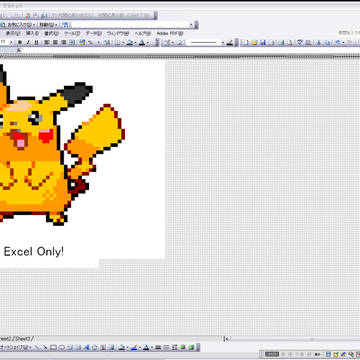Click the font color A button
The height and width of the screenshot is (360, 360).
142,42
